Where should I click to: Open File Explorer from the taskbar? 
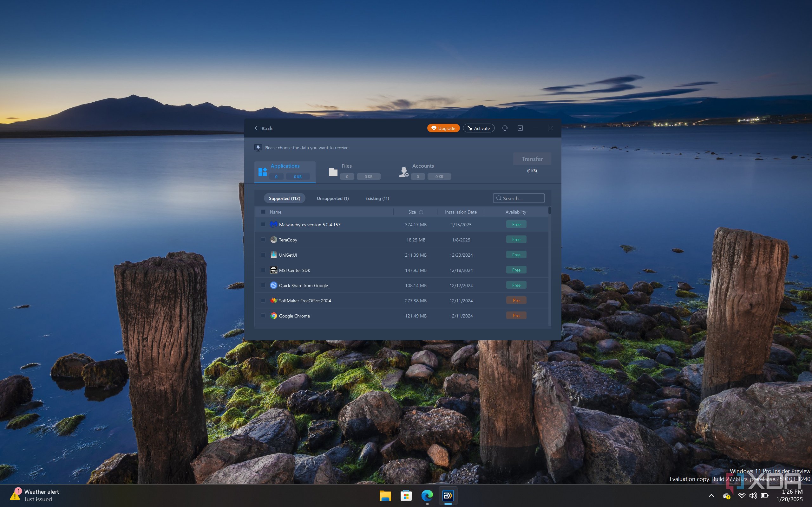coord(385,495)
